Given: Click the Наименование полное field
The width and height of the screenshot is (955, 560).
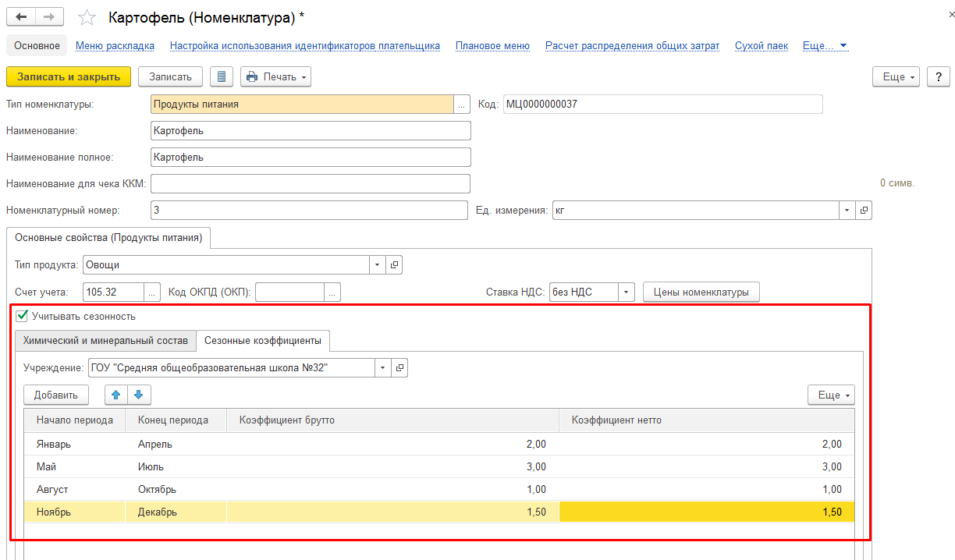Looking at the screenshot, I should pos(311,157).
